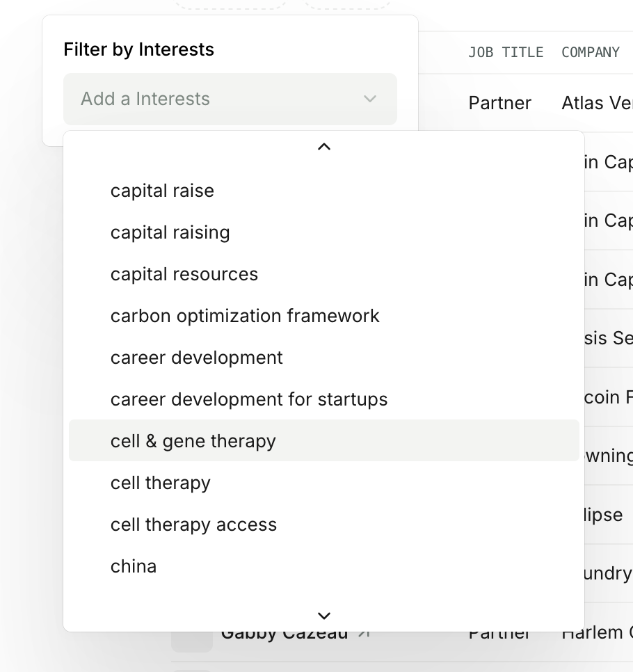This screenshot has height=672, width=633.
Task: Click the Add a Interests input field
Action: [x=230, y=99]
